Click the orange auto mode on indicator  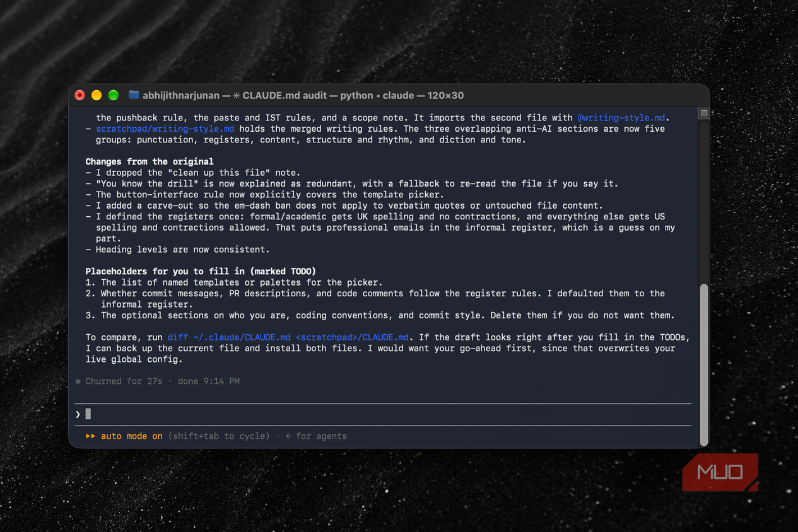click(132, 436)
